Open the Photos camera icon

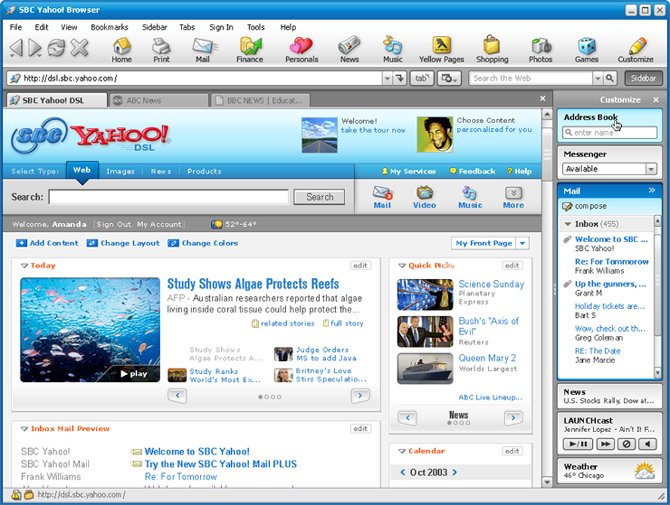[x=541, y=50]
